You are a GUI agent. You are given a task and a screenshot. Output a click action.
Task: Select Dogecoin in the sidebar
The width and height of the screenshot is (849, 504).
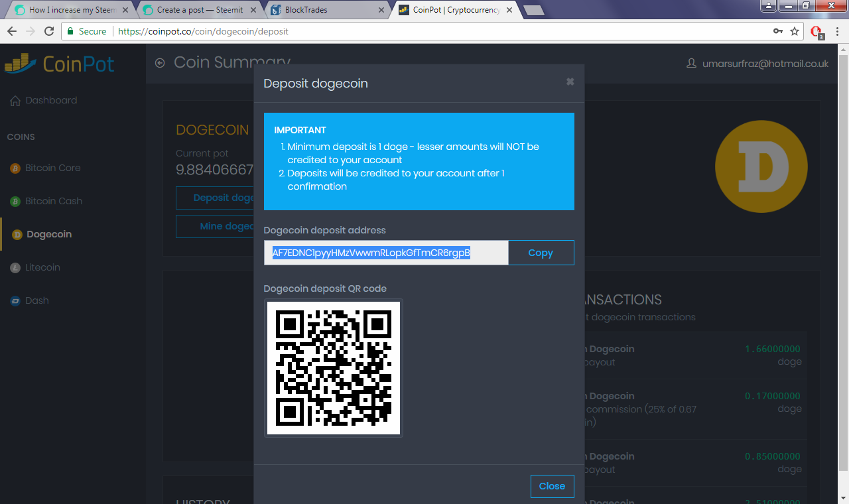point(49,234)
